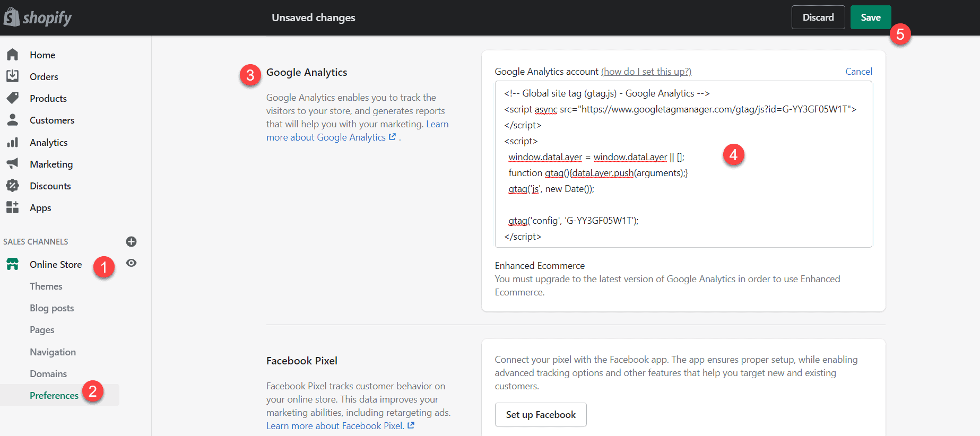View online store via eye icon

131,263
